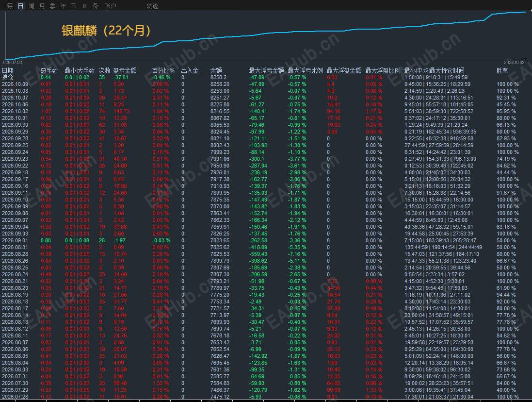Click the 次数 column header
The width and height of the screenshot is (532, 402).
[x=104, y=70]
